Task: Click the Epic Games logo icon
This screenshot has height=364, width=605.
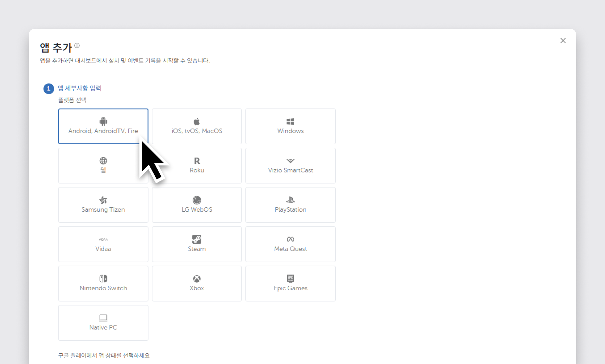Action: coord(290,278)
